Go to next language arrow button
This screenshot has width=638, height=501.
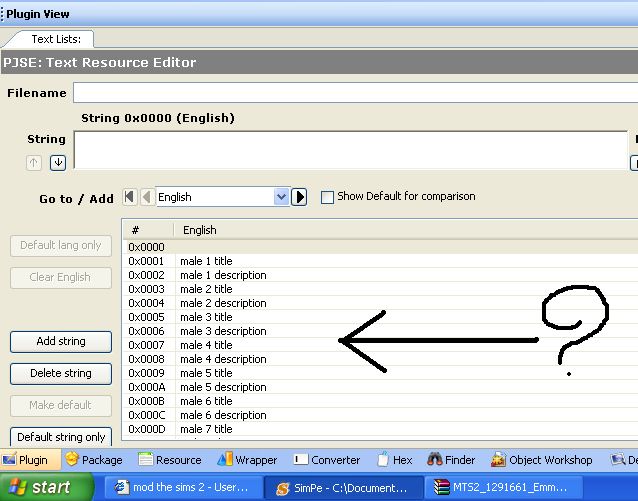pyautogui.click(x=299, y=198)
